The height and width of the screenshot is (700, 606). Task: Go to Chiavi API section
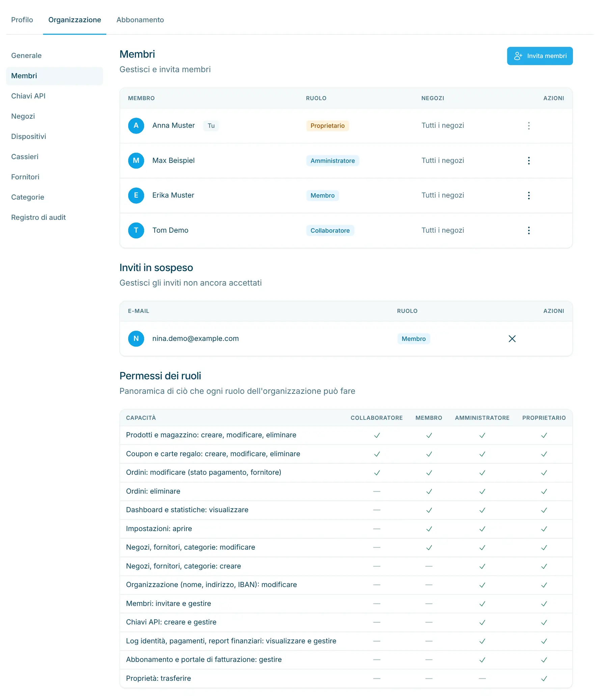(54, 96)
